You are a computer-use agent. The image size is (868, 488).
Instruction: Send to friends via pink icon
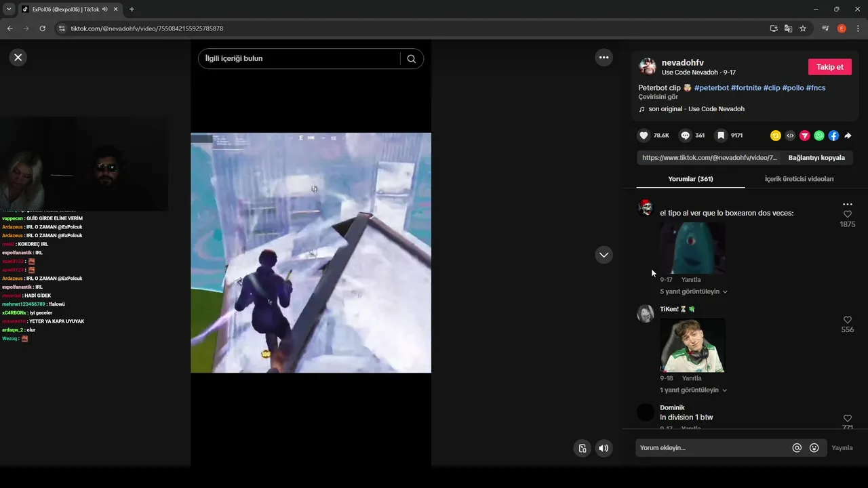tap(804, 136)
